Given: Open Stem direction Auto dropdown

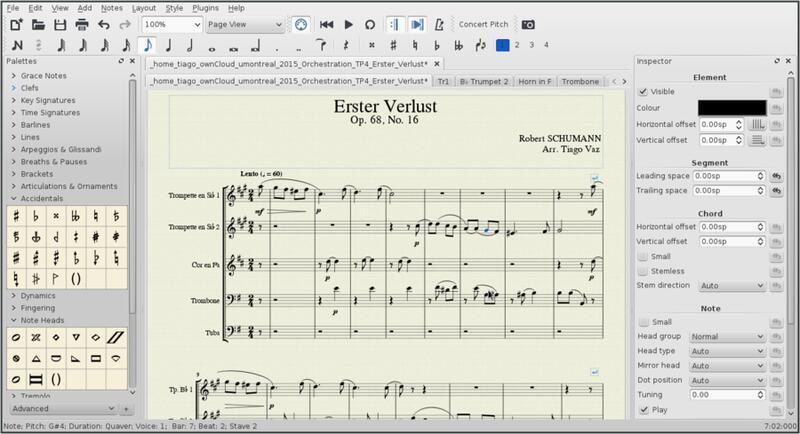Looking at the screenshot, I should (732, 286).
